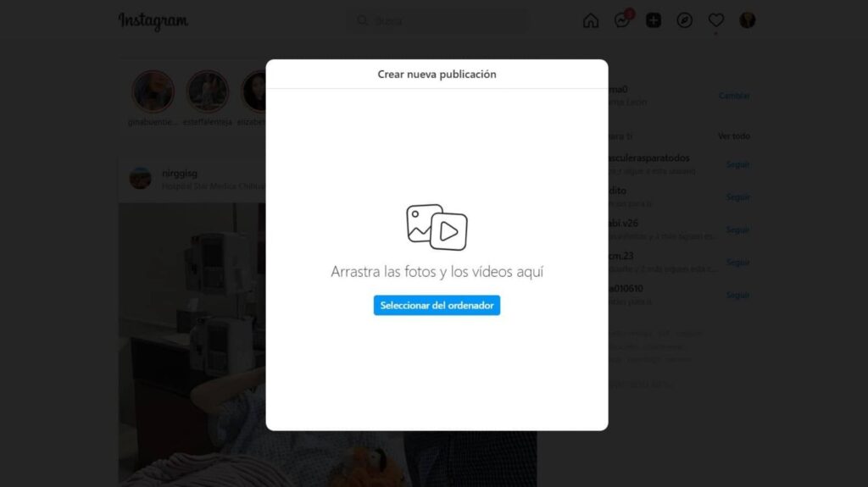Click Seguir next to dito suggestion
This screenshot has width=868, height=487.
coord(738,197)
